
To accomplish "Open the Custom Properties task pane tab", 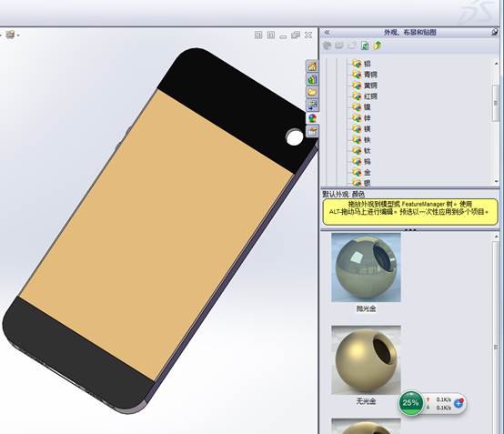I will [x=312, y=131].
